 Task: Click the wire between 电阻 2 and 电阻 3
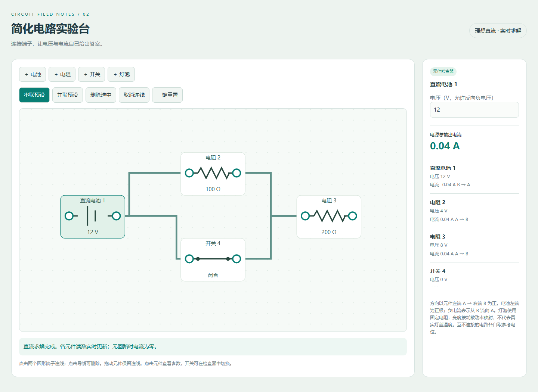pos(271,194)
